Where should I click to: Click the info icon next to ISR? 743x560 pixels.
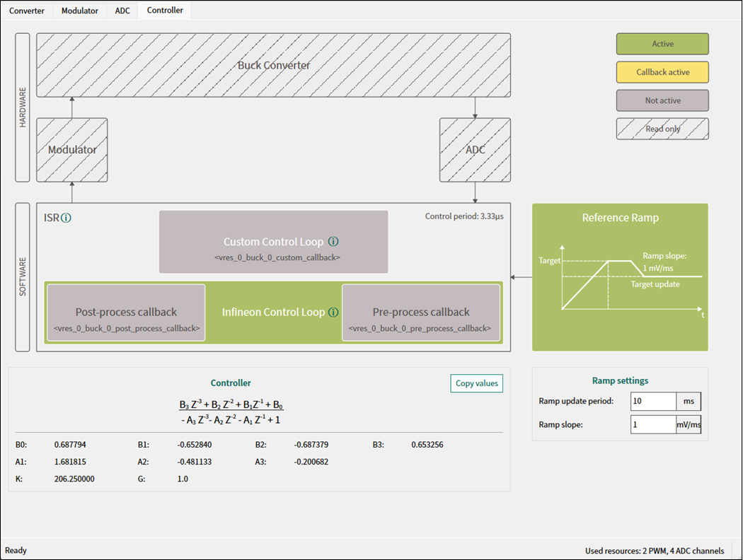[x=67, y=218]
